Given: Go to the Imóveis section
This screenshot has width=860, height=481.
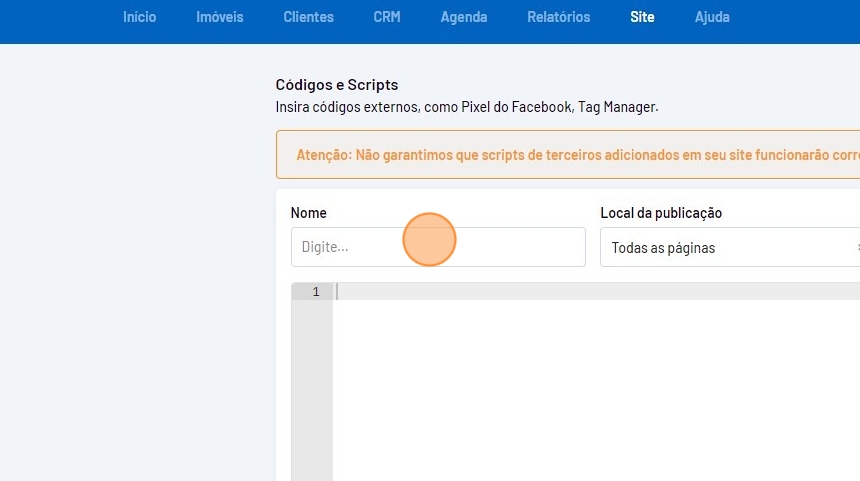Looking at the screenshot, I should click(219, 17).
